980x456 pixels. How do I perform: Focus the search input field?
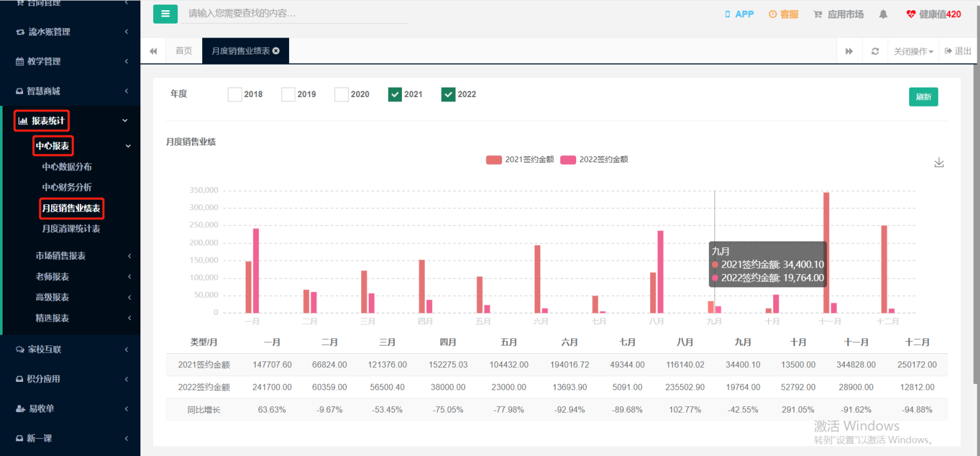[x=295, y=13]
